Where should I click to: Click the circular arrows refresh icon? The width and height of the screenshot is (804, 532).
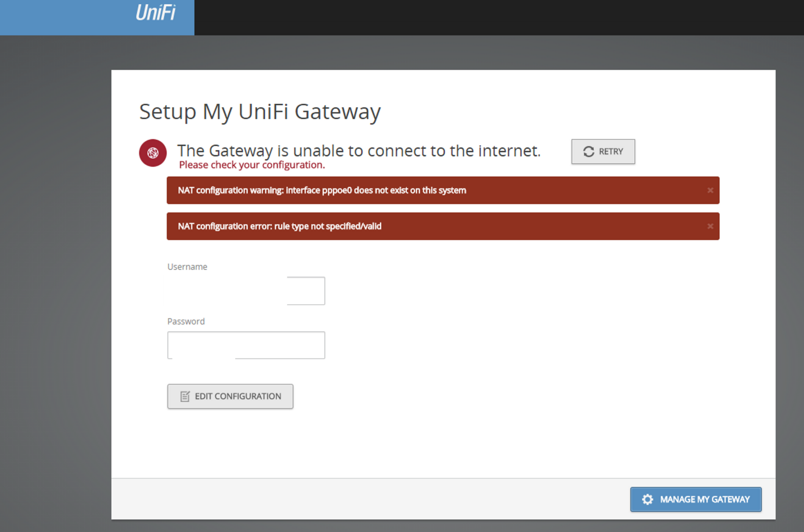(589, 151)
